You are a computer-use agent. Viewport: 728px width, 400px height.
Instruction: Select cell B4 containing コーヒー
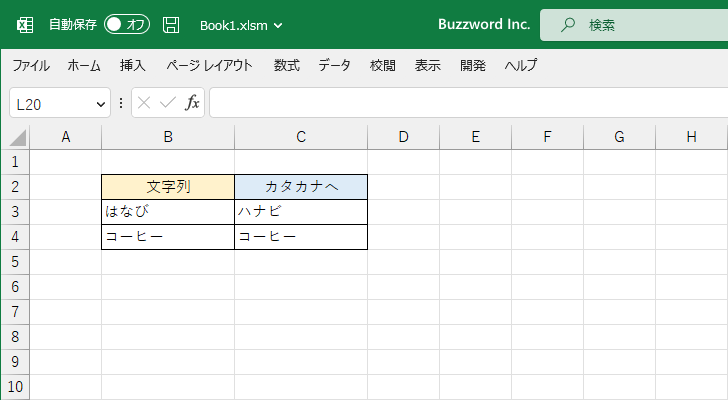(x=168, y=237)
